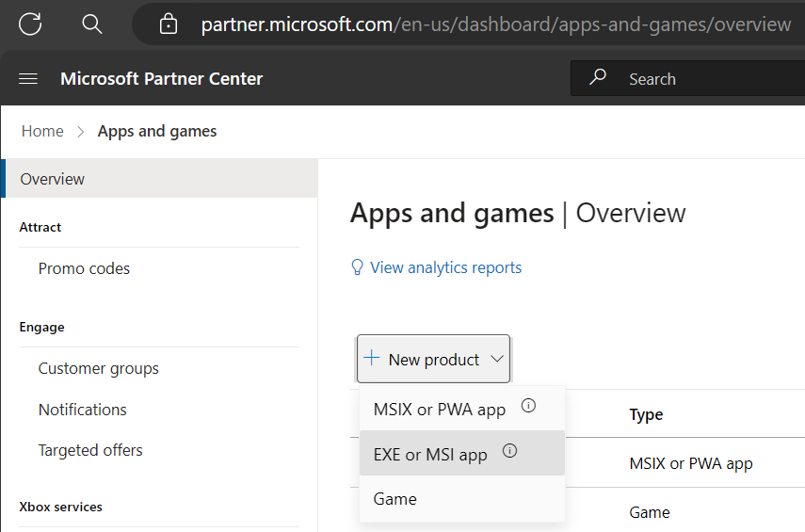
Task: Select Game from New product menu
Action: pos(462,499)
